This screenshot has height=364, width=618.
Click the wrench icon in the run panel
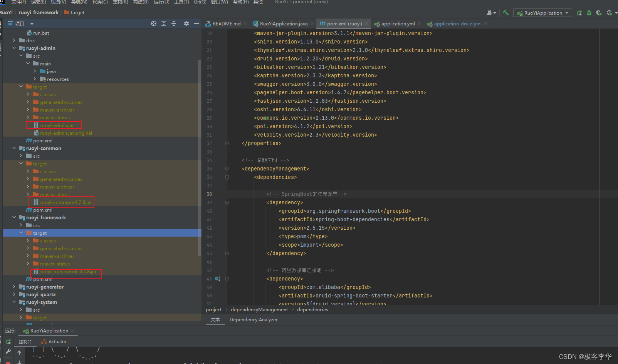[x=8, y=351]
